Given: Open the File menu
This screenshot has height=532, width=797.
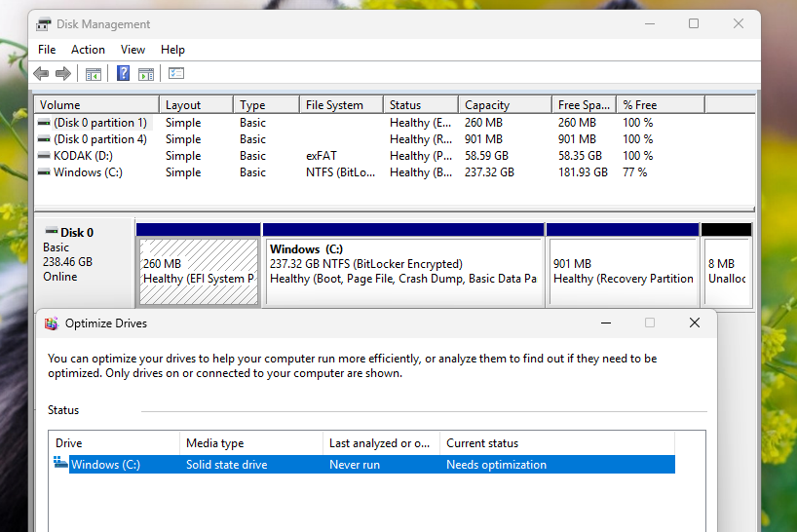Looking at the screenshot, I should point(47,50).
